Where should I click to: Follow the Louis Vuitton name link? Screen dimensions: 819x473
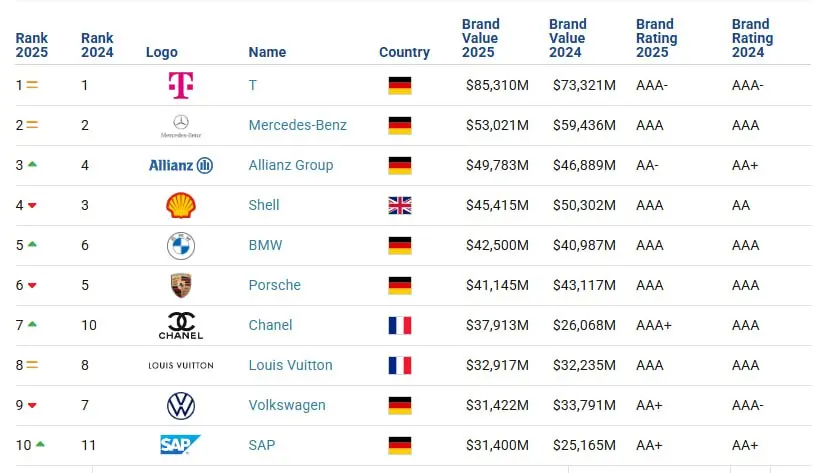click(290, 365)
